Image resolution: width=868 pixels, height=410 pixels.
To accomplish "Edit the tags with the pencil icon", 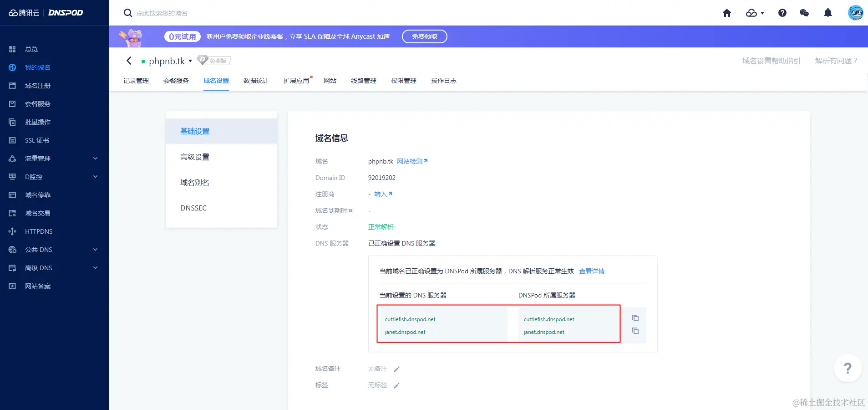I will point(396,385).
